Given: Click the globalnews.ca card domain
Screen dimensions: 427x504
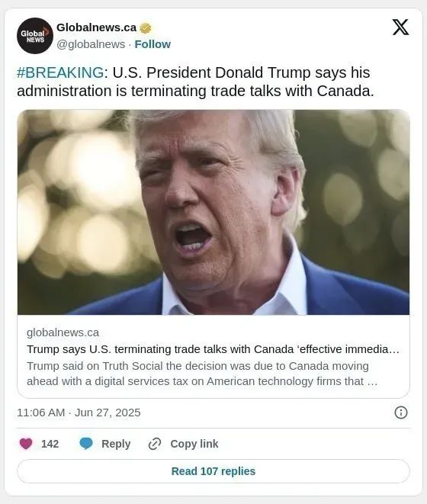Looking at the screenshot, I should [63, 332].
